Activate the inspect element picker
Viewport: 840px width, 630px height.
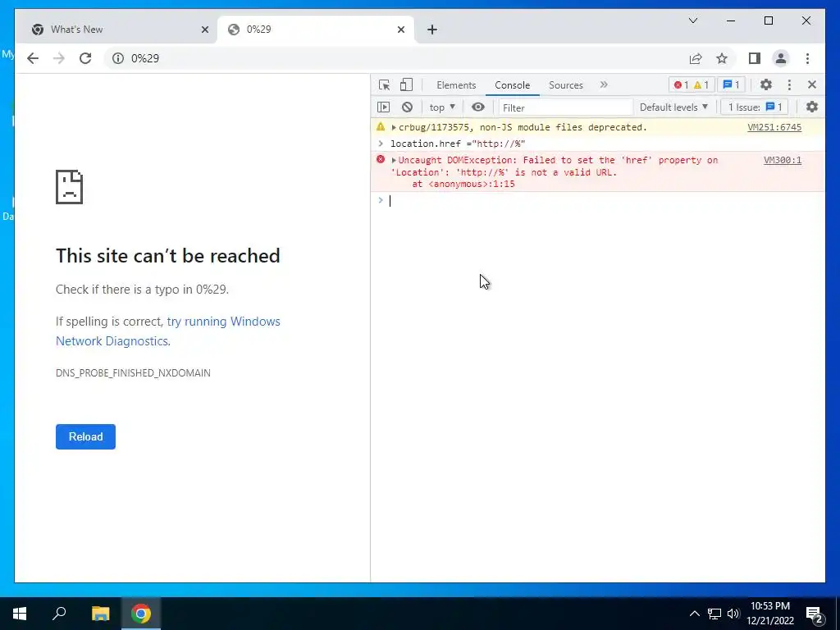pos(384,84)
